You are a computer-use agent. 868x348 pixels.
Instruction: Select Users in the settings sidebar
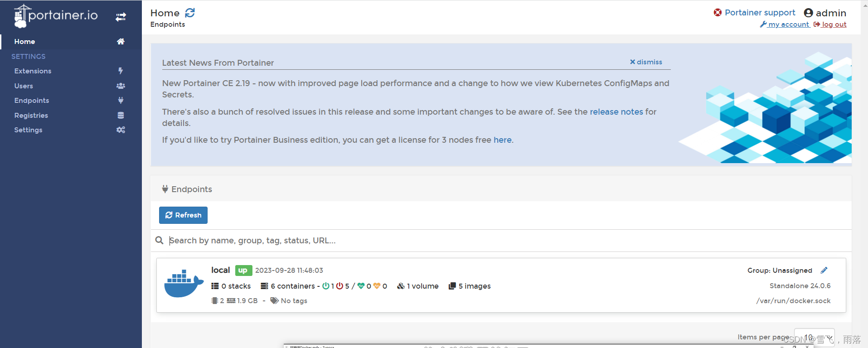(24, 86)
